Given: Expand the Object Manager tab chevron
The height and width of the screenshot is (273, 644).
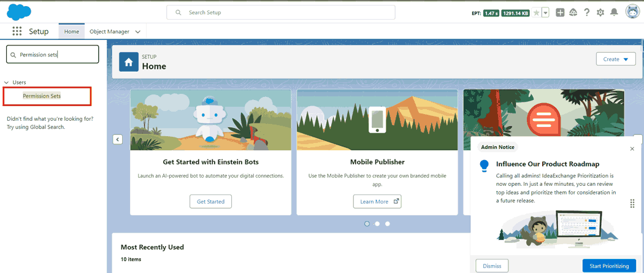Looking at the screenshot, I should (137, 32).
